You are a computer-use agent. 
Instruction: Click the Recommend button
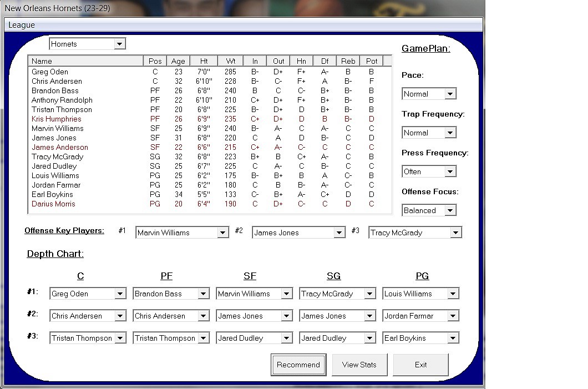click(298, 365)
